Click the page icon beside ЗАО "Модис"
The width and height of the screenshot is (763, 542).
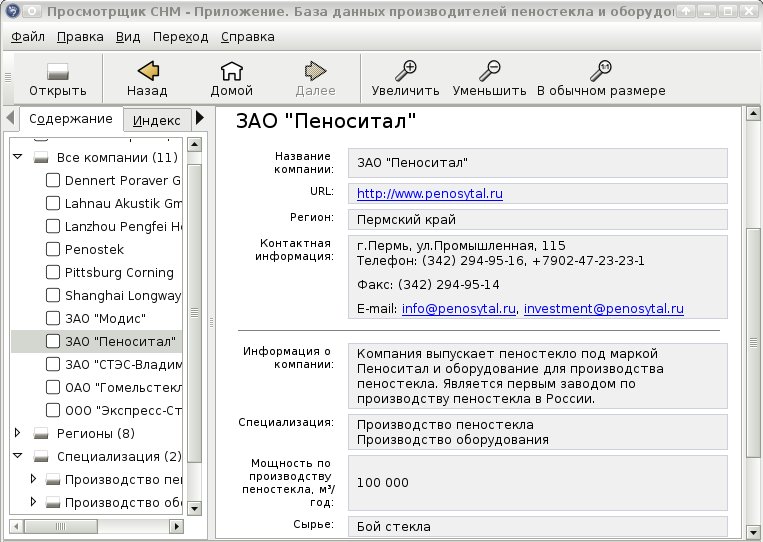pos(53,318)
